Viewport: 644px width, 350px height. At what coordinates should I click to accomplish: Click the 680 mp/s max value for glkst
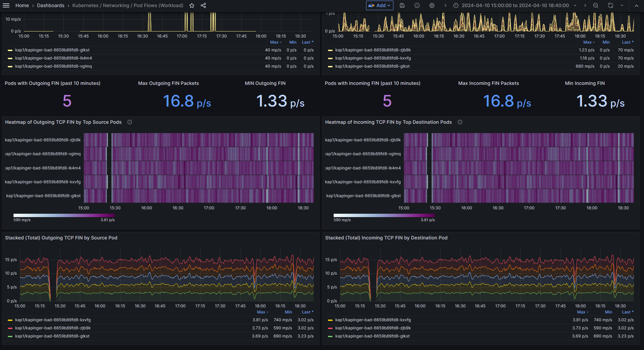tap(585, 66)
